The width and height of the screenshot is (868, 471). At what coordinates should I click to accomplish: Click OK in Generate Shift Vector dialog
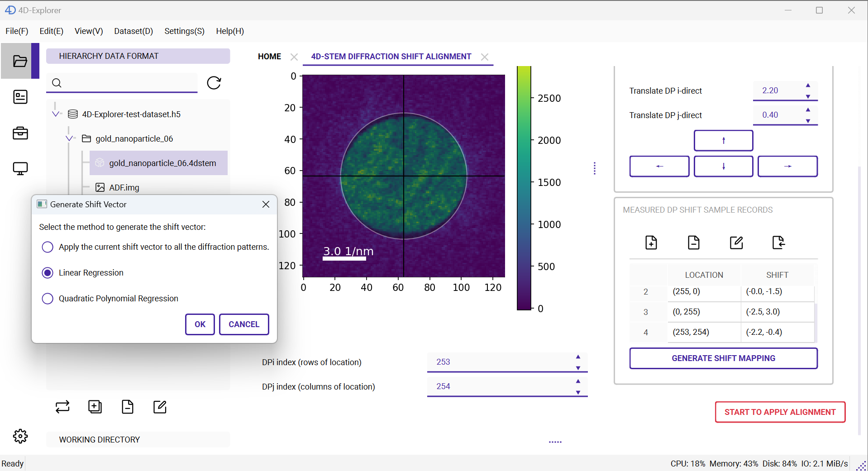coord(200,324)
